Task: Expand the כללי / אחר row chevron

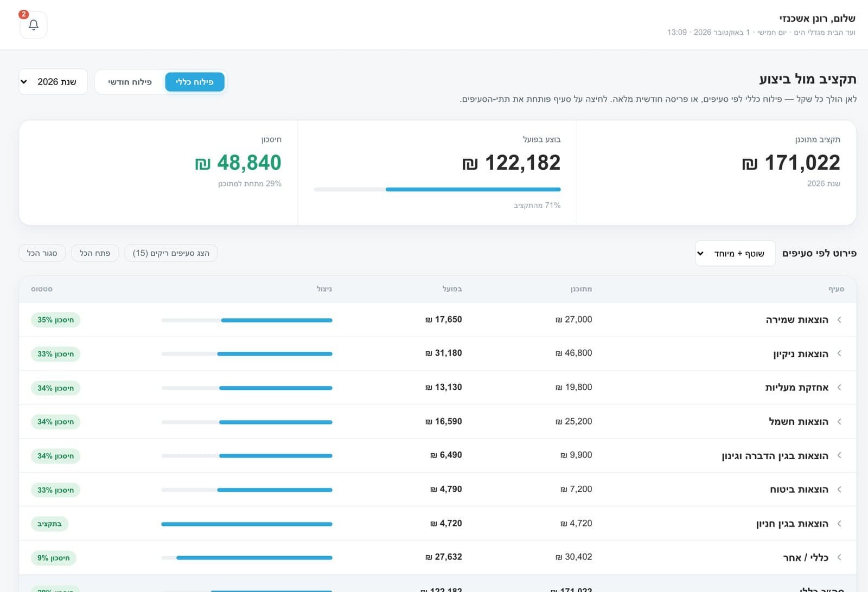Action: click(839, 557)
